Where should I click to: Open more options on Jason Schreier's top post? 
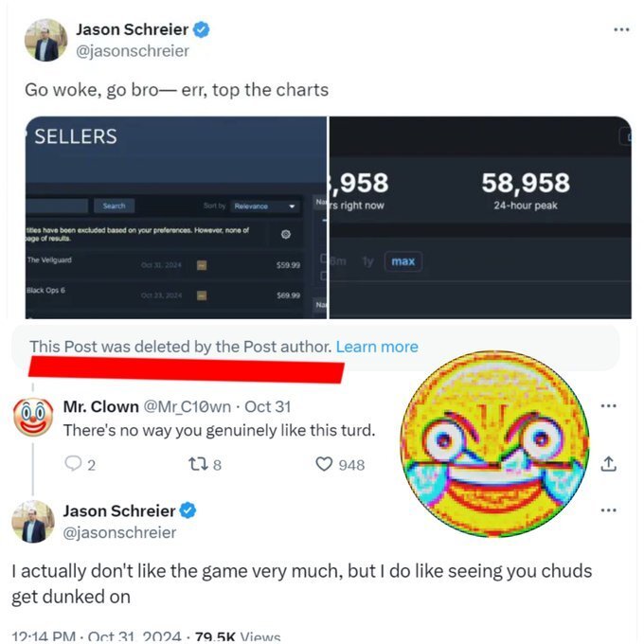pos(621,29)
